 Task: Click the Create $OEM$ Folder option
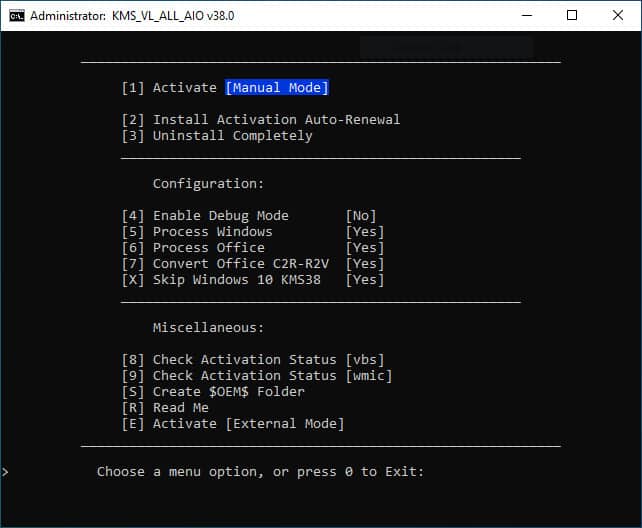pyautogui.click(x=213, y=392)
